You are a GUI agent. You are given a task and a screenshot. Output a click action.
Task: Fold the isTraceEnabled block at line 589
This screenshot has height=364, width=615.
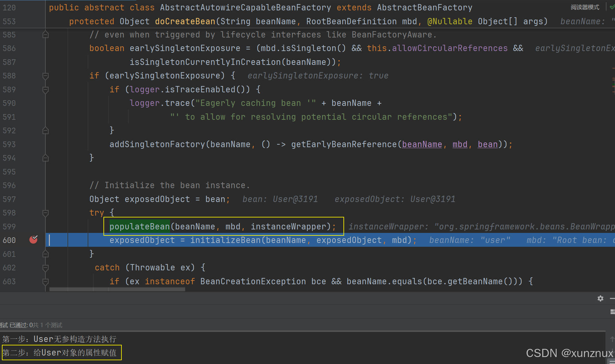[45, 90]
